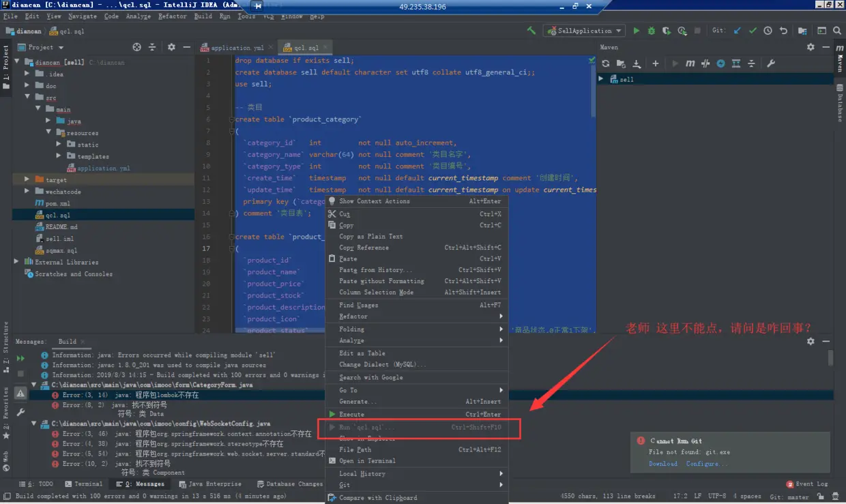
Task: Open Project panel gear settings
Action: [171, 47]
